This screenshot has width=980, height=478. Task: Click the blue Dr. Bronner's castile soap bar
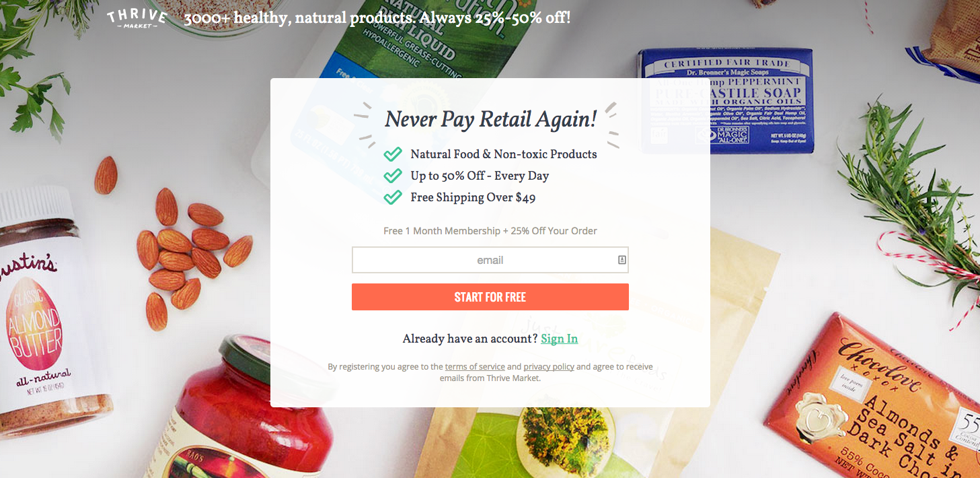coord(727,100)
